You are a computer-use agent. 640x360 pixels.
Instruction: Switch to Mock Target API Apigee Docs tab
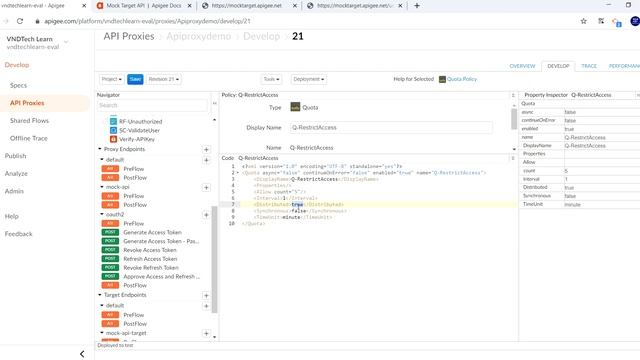point(144,6)
